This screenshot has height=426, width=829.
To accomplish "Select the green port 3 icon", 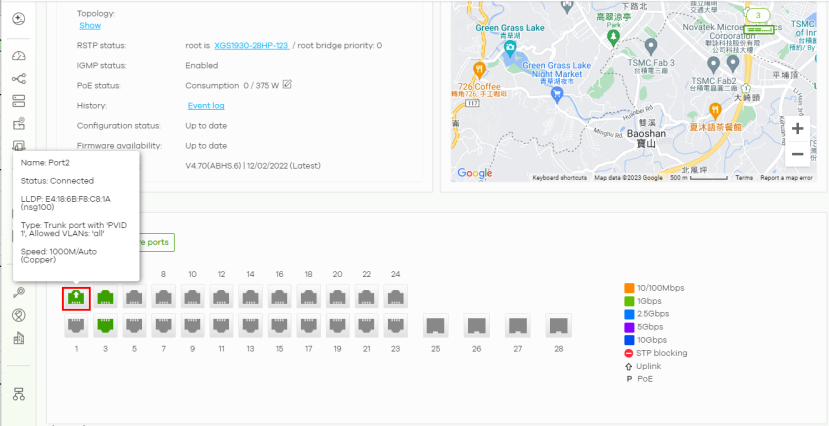I will pyautogui.click(x=104, y=325).
